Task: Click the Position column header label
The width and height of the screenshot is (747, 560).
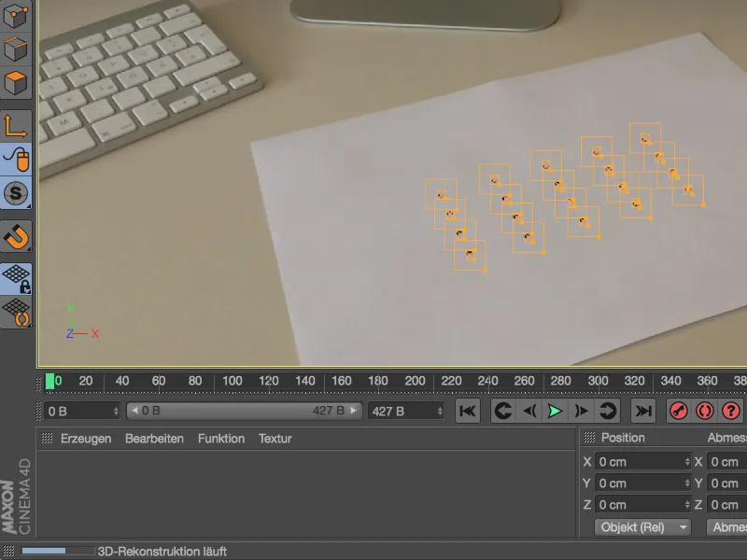Action: coord(623,438)
